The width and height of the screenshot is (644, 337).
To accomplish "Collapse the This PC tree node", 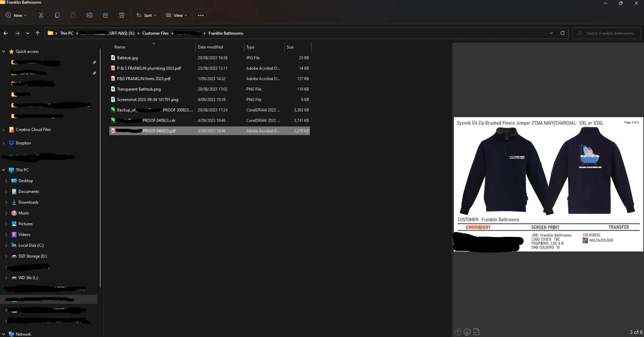I will coord(4,170).
